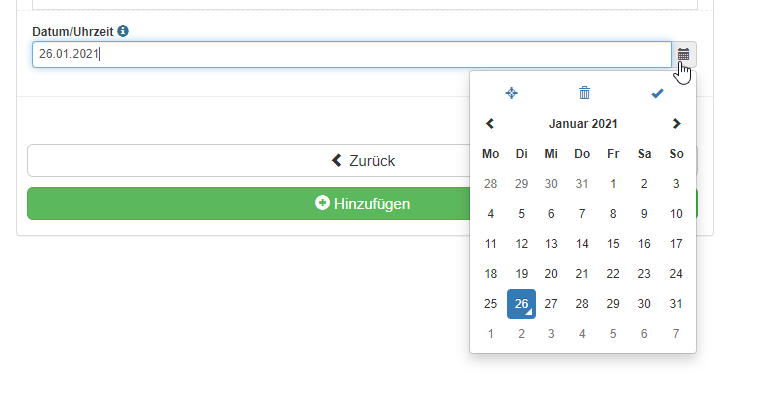Select day 12 in the calendar
The width and height of the screenshot is (763, 403).
tap(521, 244)
